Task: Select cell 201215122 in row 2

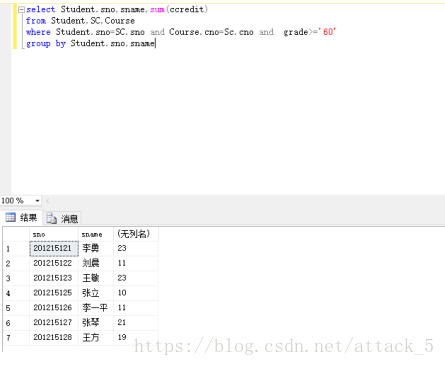Action: click(54, 263)
